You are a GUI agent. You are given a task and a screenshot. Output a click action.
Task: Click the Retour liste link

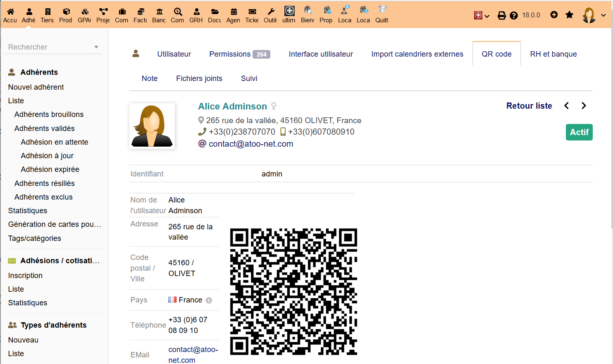529,106
